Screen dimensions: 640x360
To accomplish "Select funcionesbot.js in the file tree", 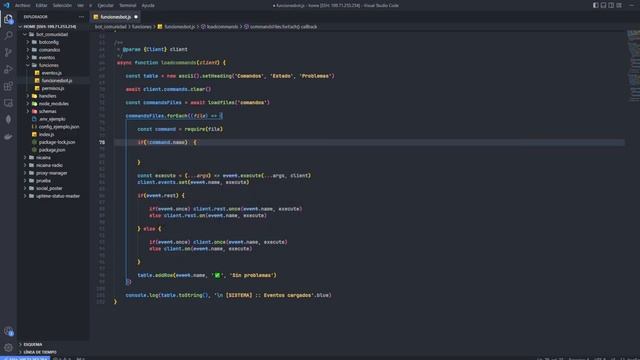I will point(53,81).
